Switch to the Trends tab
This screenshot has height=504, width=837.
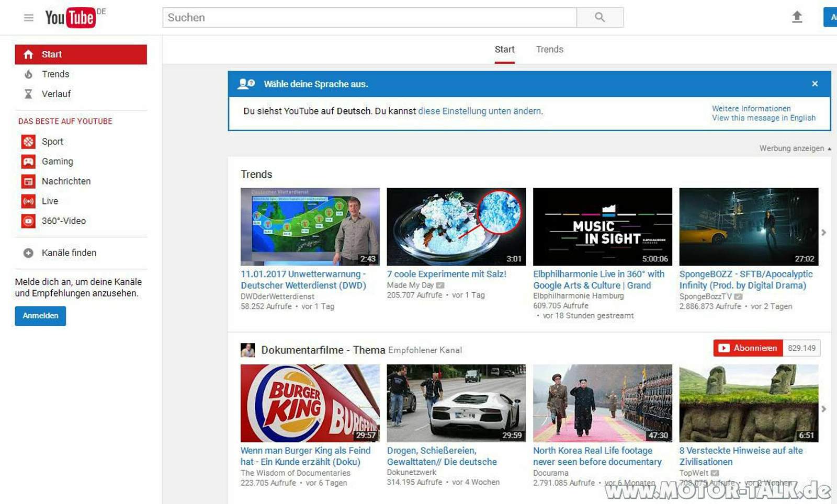[x=549, y=50]
